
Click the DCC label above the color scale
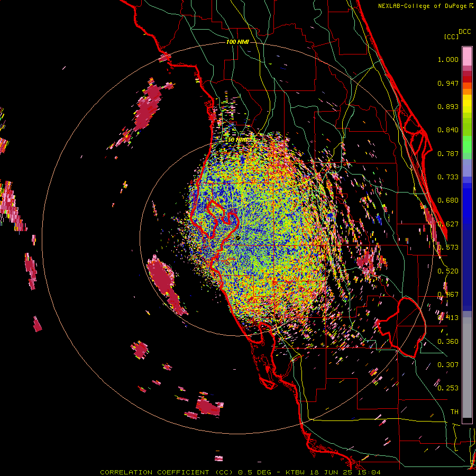coord(465,31)
